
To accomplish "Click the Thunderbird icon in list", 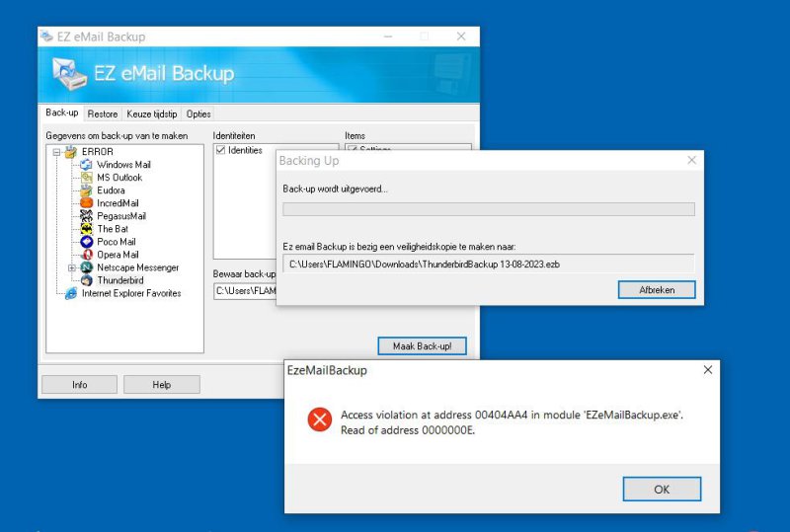I will [x=87, y=280].
